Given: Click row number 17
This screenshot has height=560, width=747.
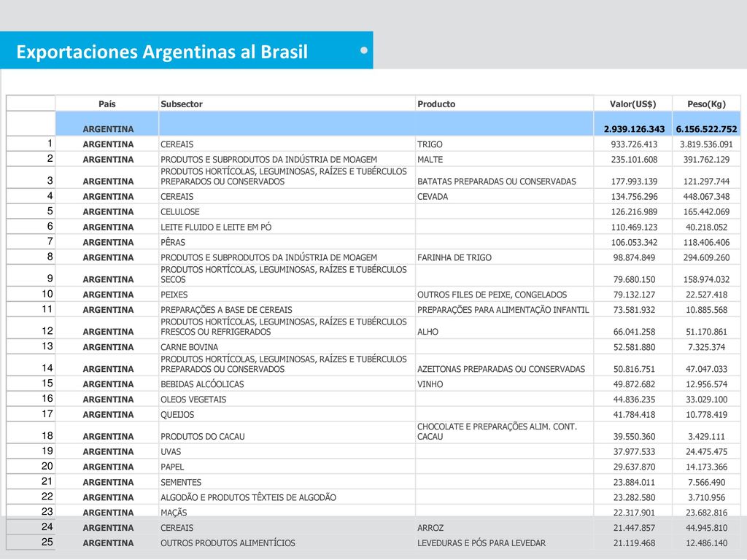Looking at the screenshot, I should click(47, 414).
